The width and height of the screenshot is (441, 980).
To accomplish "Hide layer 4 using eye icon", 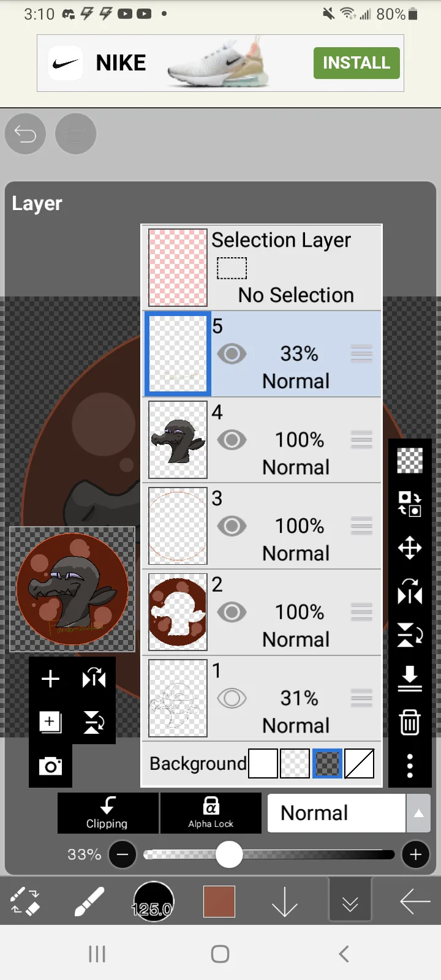I will [x=232, y=440].
